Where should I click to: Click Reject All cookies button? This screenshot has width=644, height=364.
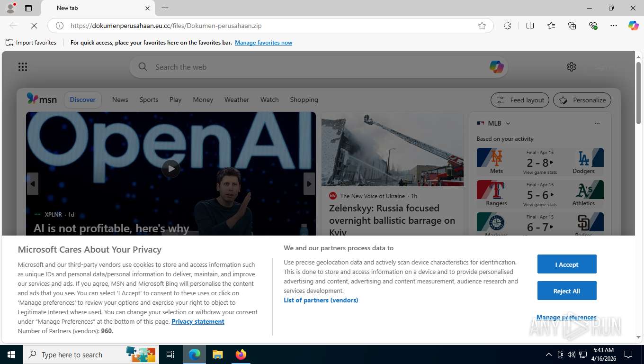pos(567,291)
